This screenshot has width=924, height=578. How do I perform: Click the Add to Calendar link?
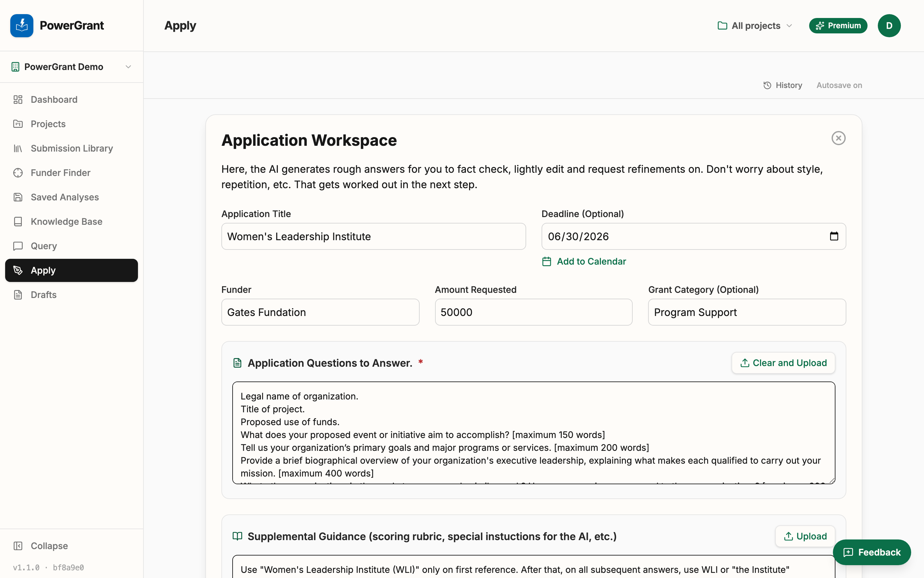point(584,261)
